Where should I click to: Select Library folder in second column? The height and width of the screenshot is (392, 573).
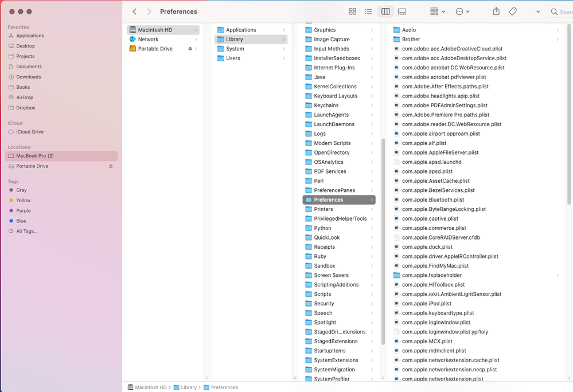(251, 40)
